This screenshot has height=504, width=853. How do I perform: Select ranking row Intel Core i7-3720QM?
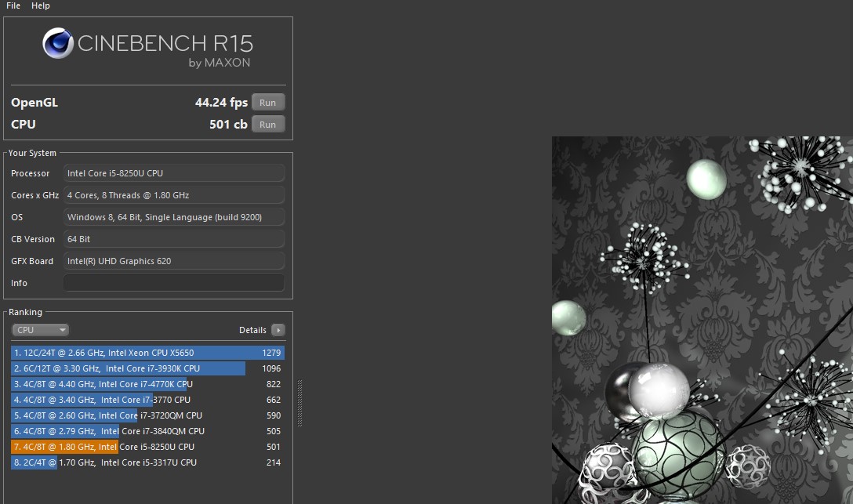(147, 415)
